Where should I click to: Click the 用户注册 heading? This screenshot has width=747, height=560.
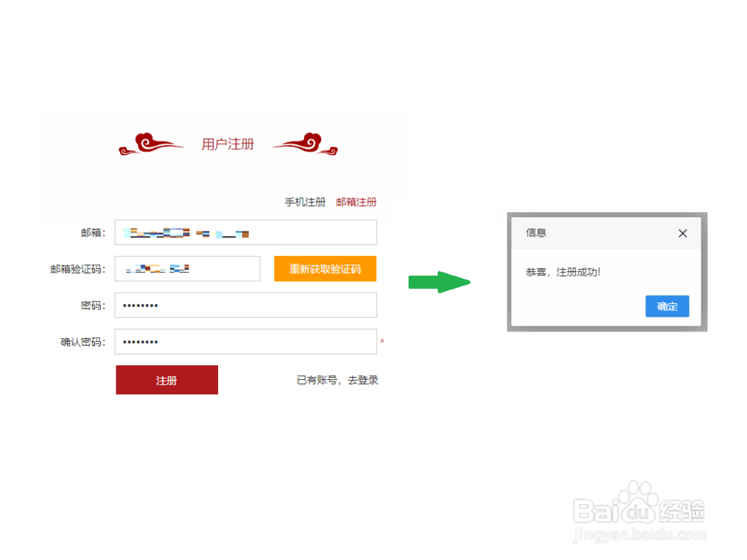pyautogui.click(x=228, y=144)
